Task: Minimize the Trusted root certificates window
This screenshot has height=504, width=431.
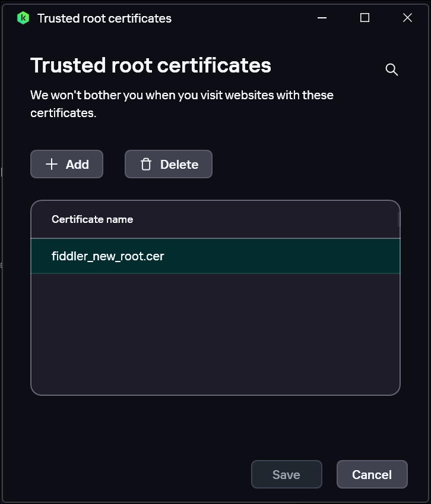Action: tap(322, 18)
